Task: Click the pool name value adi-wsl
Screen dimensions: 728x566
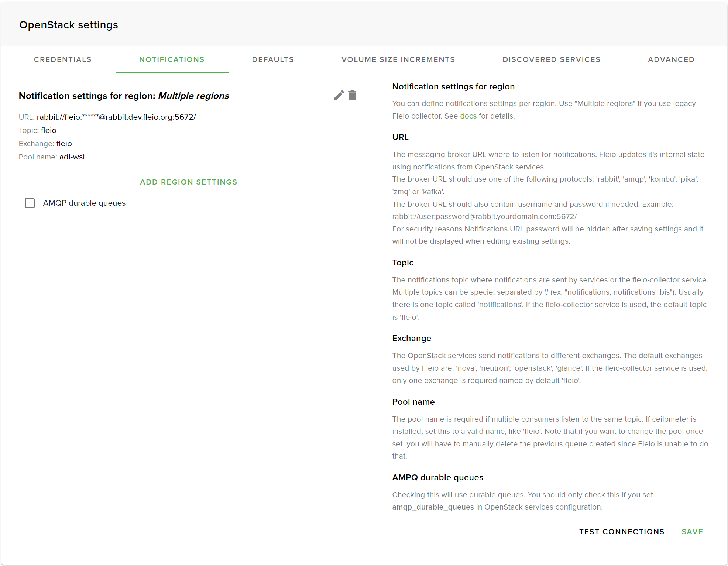Action: point(72,157)
